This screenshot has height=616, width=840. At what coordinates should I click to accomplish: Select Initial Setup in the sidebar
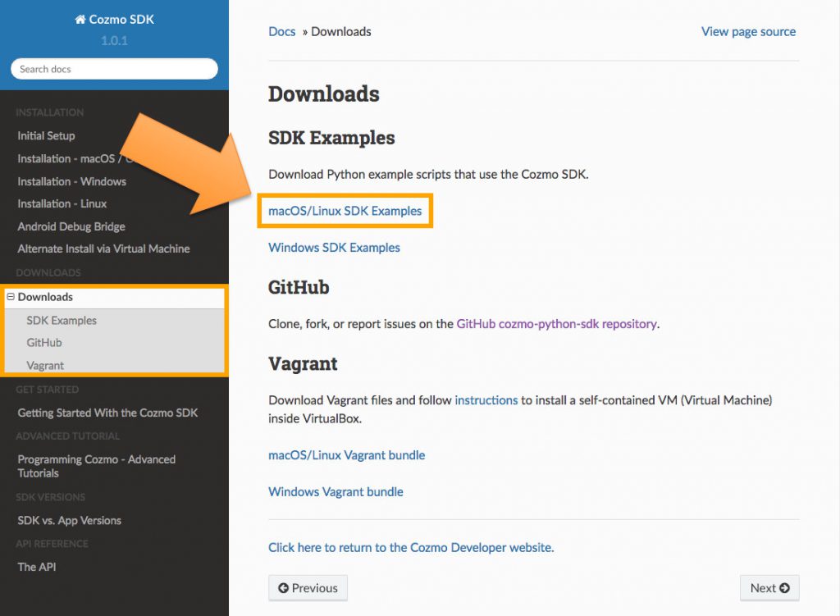[46, 135]
